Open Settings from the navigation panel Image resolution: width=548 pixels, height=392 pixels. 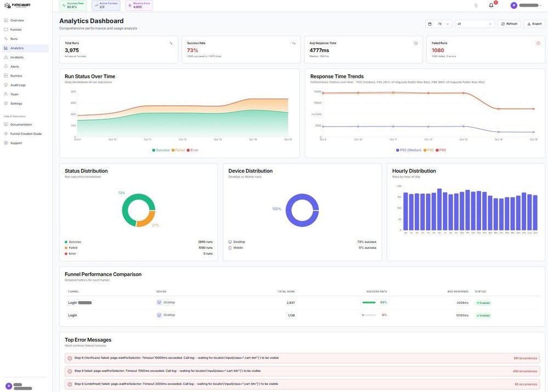15,102
